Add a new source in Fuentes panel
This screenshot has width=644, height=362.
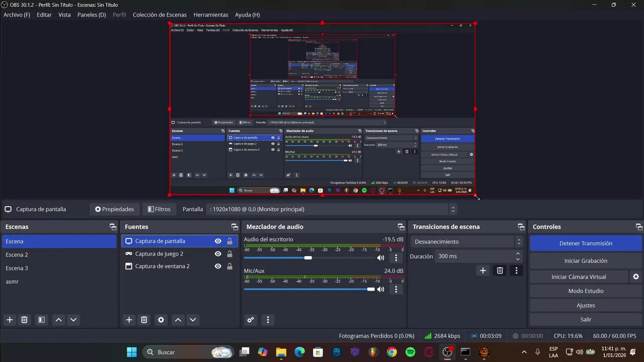click(x=129, y=320)
